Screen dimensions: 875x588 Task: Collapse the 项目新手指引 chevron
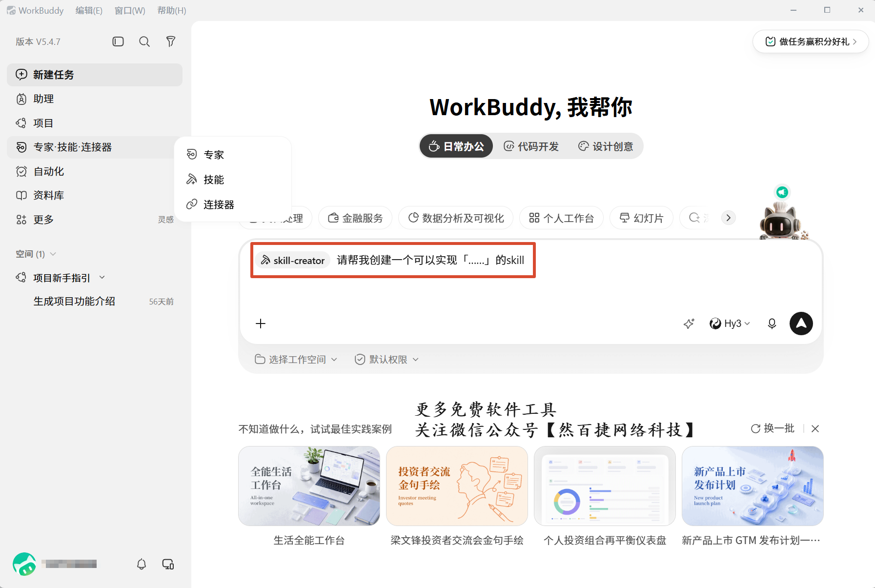tap(102, 277)
